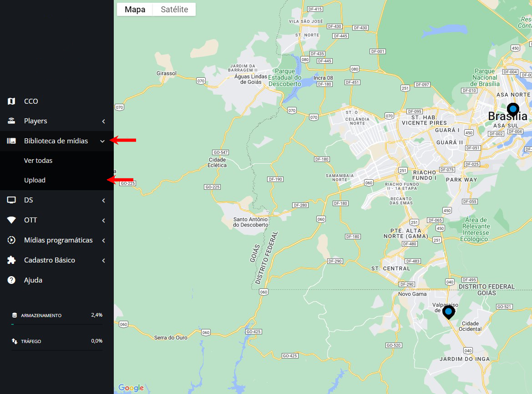The image size is (532, 394).
Task: Click the Girassol town label
Action: point(166,73)
